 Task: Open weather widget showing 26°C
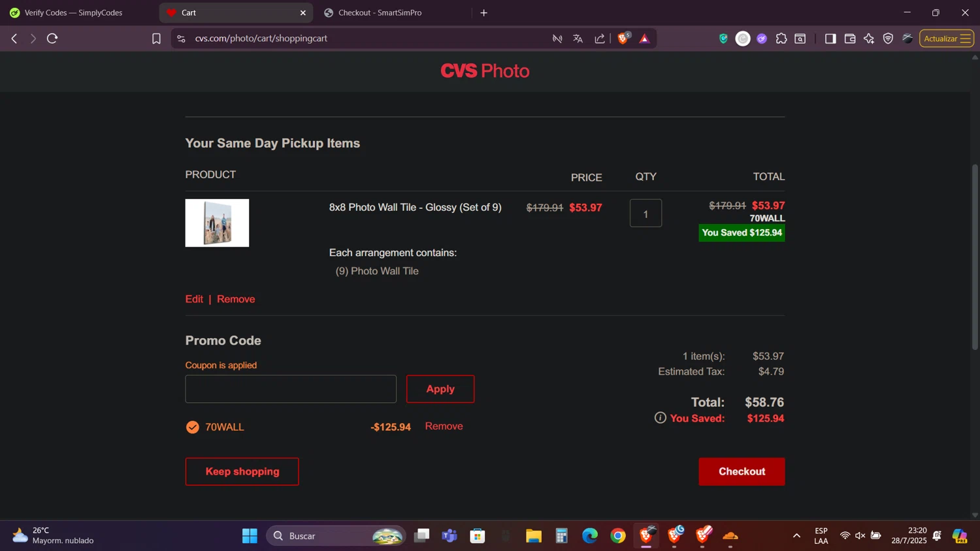click(53, 536)
